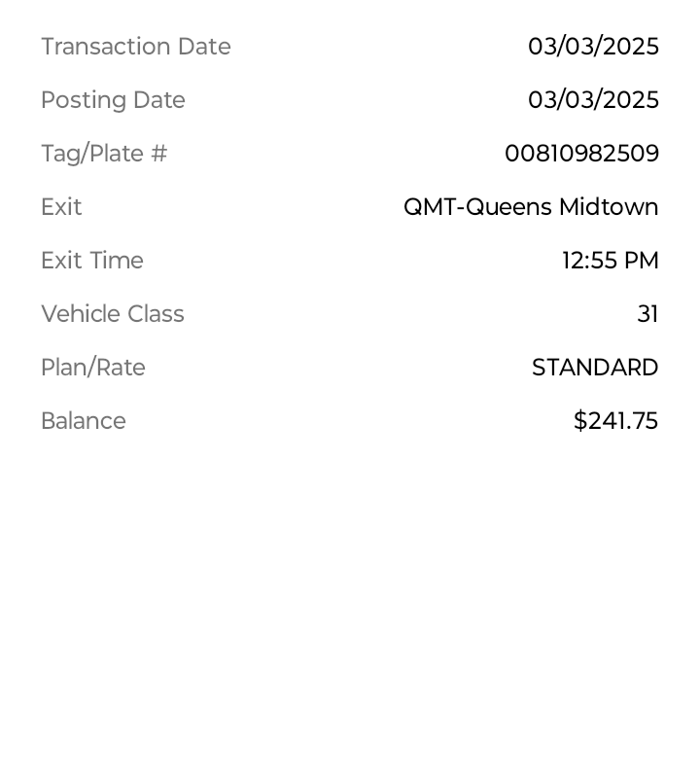Select the QMT-Queens Midtown exit value
Image resolution: width=700 pixels, height=778 pixels.
click(532, 207)
